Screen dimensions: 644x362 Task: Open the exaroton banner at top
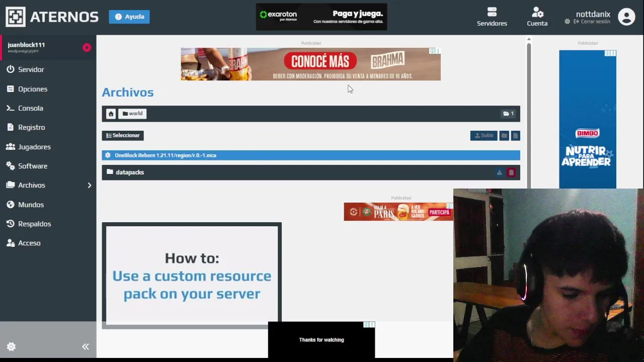pos(321,17)
